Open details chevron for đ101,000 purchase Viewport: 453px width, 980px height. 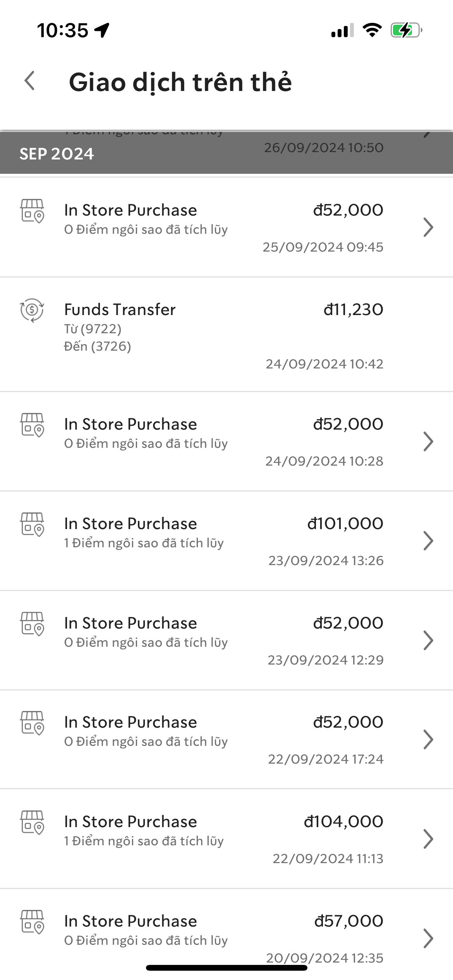pos(428,541)
